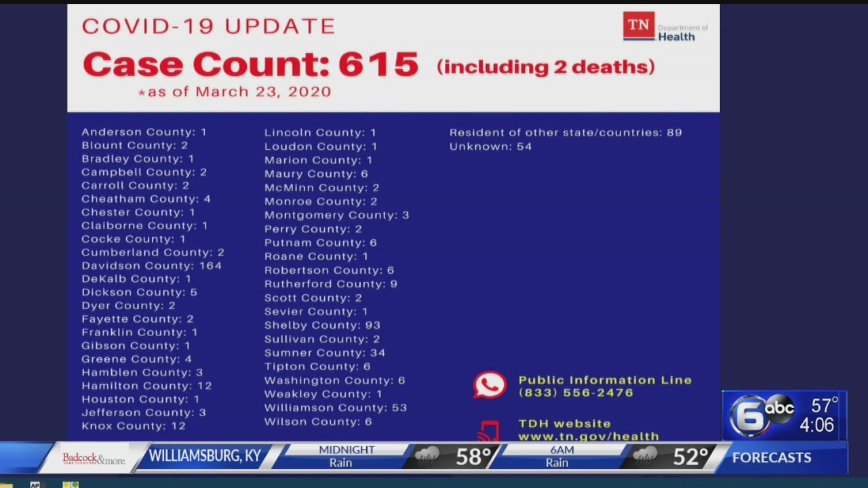Click Montgomery County: 3 row
868x488 pixels.
[x=337, y=216]
